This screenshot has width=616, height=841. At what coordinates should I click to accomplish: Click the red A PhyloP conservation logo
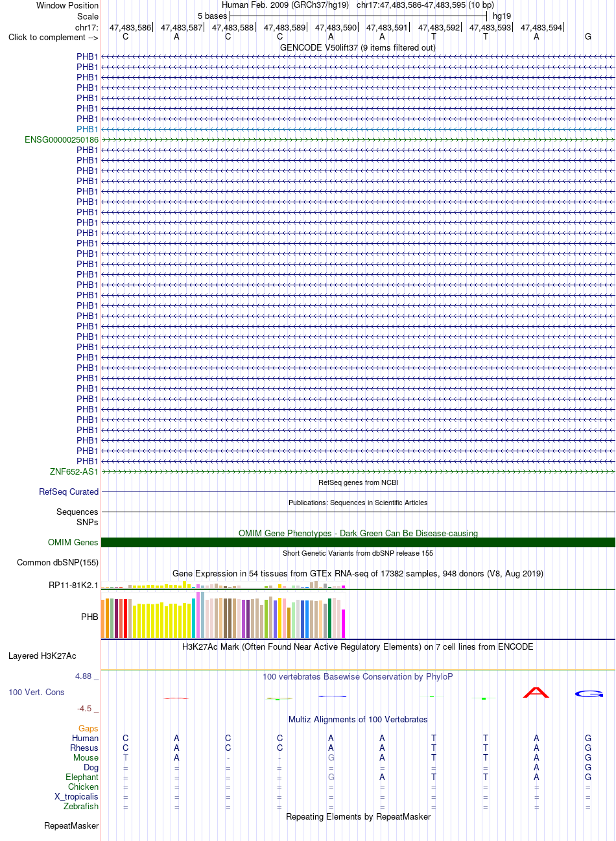click(x=536, y=693)
